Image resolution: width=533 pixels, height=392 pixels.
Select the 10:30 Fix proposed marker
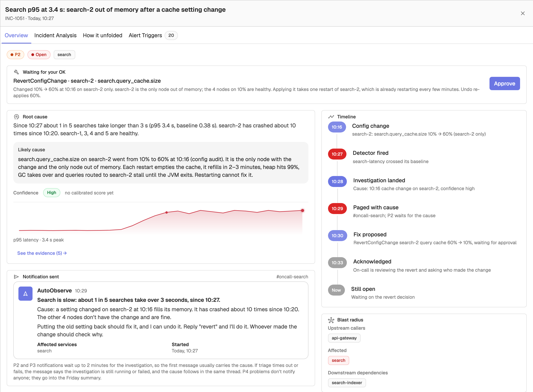[x=338, y=236]
